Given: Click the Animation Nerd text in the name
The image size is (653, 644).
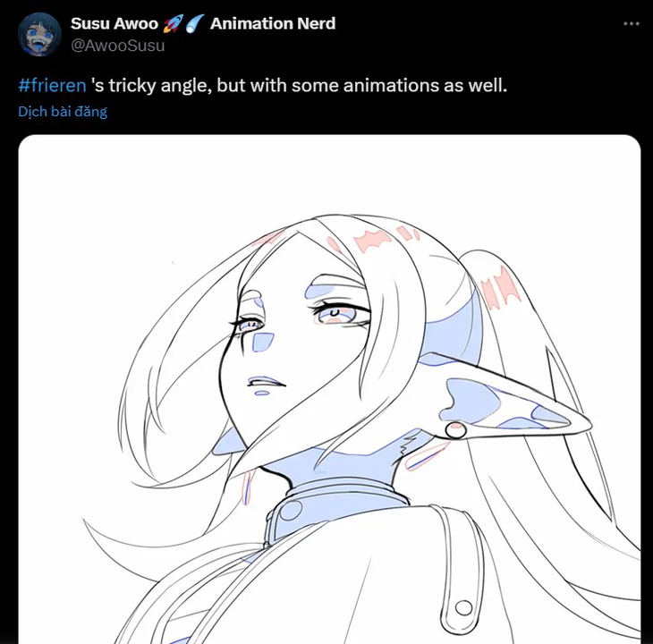Looking at the screenshot, I should click(x=273, y=24).
